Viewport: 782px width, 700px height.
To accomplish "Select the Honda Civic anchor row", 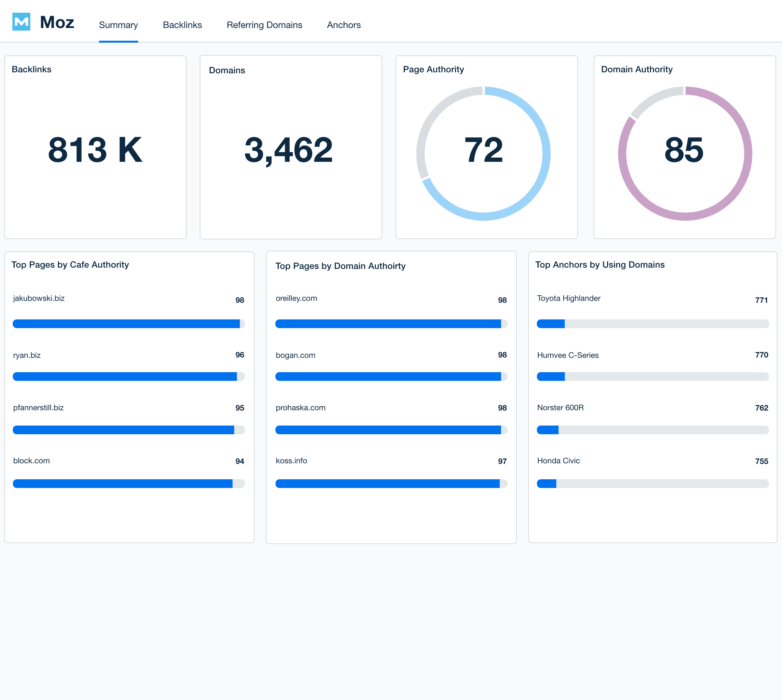I will 558,460.
